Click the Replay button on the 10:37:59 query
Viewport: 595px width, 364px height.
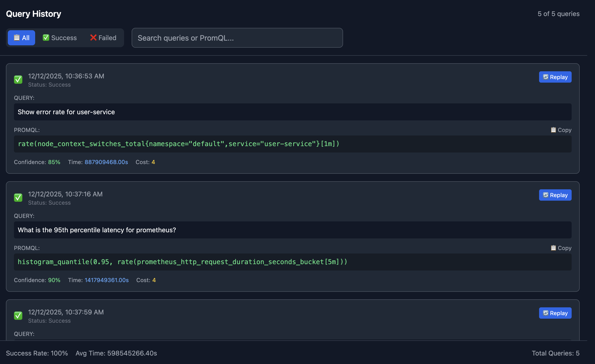click(555, 313)
